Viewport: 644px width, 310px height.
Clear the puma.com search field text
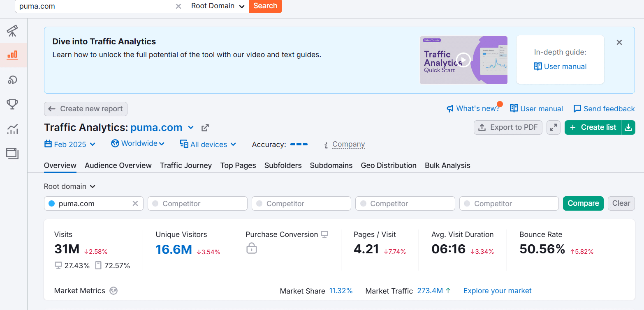(x=178, y=6)
